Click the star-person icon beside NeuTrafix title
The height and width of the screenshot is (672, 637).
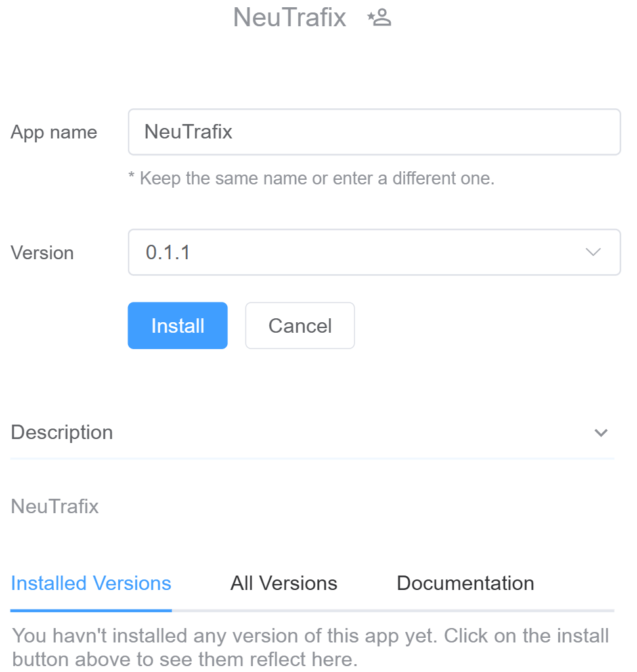coord(379,18)
